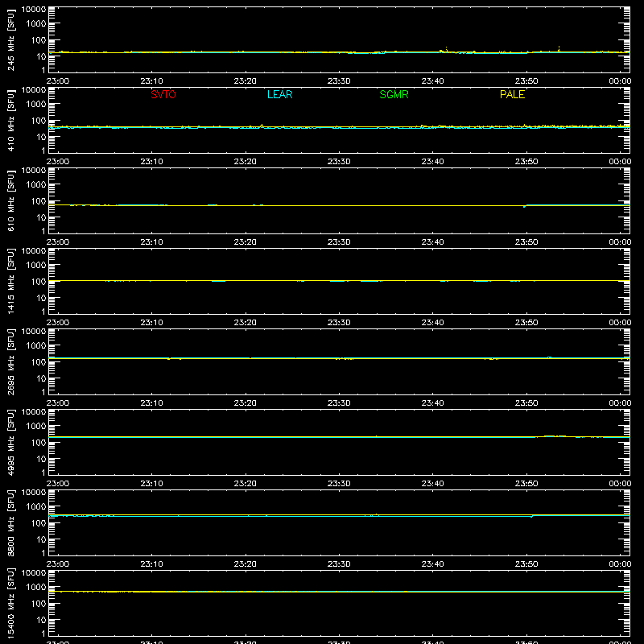
Task: Click 00:00 time label below 1415 MHz panel
Action: (620, 323)
